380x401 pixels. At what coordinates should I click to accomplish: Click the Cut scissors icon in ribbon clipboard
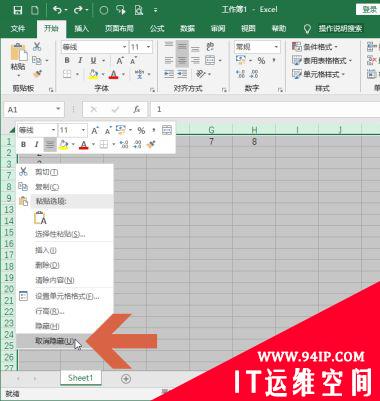coord(37,47)
